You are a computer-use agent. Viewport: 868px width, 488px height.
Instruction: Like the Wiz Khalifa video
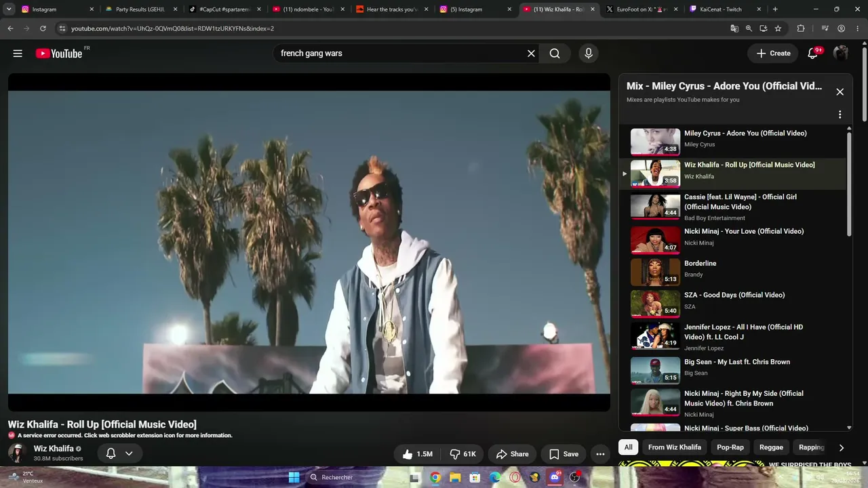[x=417, y=454]
